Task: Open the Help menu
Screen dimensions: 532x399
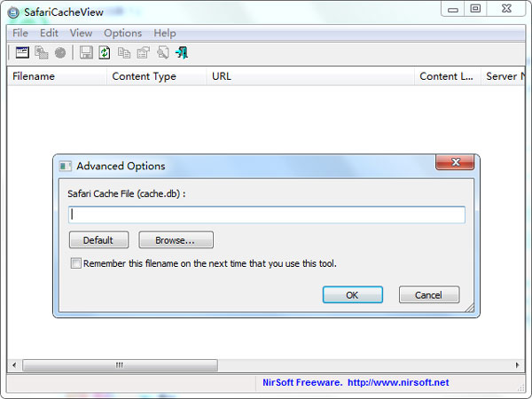Action: [x=165, y=33]
